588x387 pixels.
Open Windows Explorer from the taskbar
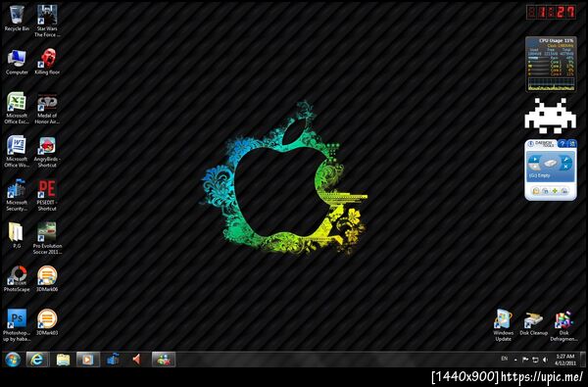[63, 360]
